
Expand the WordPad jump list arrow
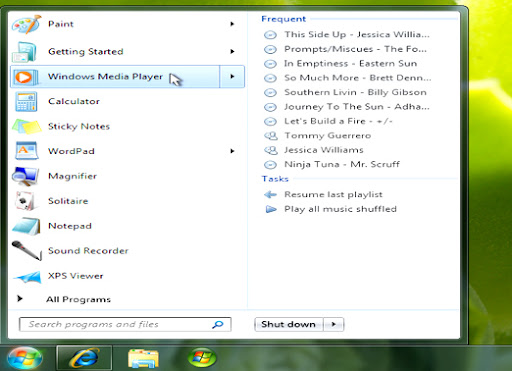click(232, 151)
